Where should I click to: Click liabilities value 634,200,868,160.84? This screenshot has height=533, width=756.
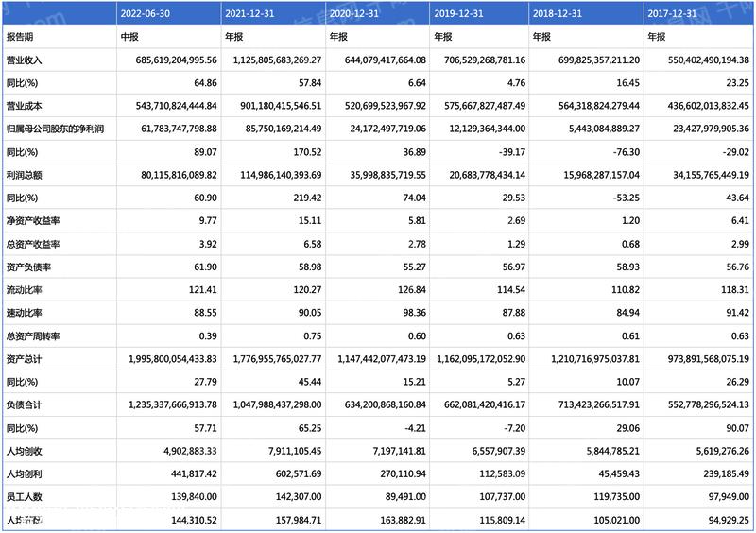[x=386, y=405]
